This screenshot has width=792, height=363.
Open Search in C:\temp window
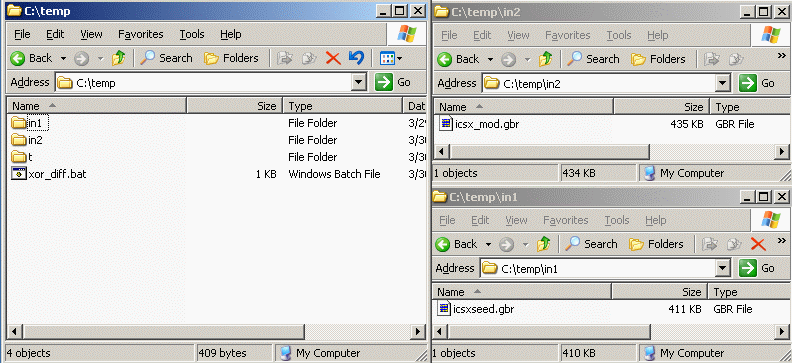pyautogui.click(x=166, y=59)
